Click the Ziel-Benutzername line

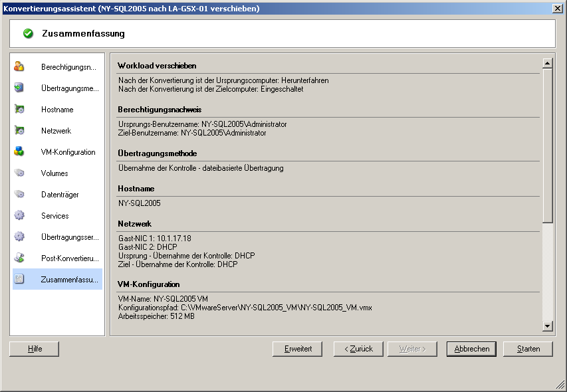click(x=192, y=133)
